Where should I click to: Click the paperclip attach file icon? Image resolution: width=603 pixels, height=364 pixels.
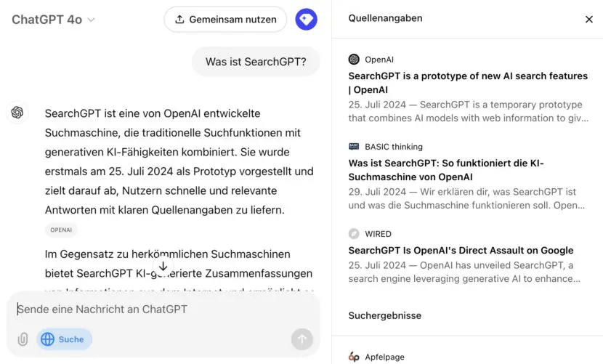tap(23, 339)
